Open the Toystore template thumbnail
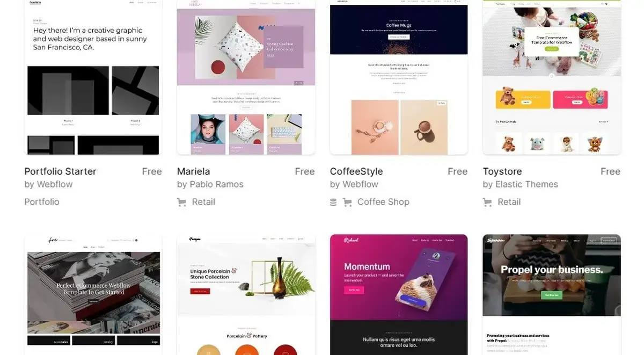This screenshot has height=355, width=644. pos(552,77)
